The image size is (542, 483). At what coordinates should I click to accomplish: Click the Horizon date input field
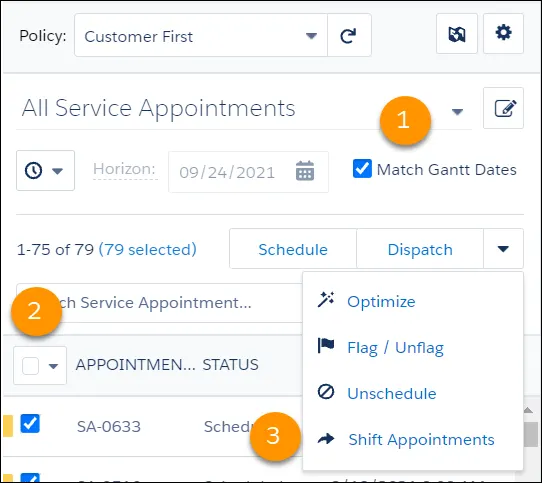[x=248, y=172]
